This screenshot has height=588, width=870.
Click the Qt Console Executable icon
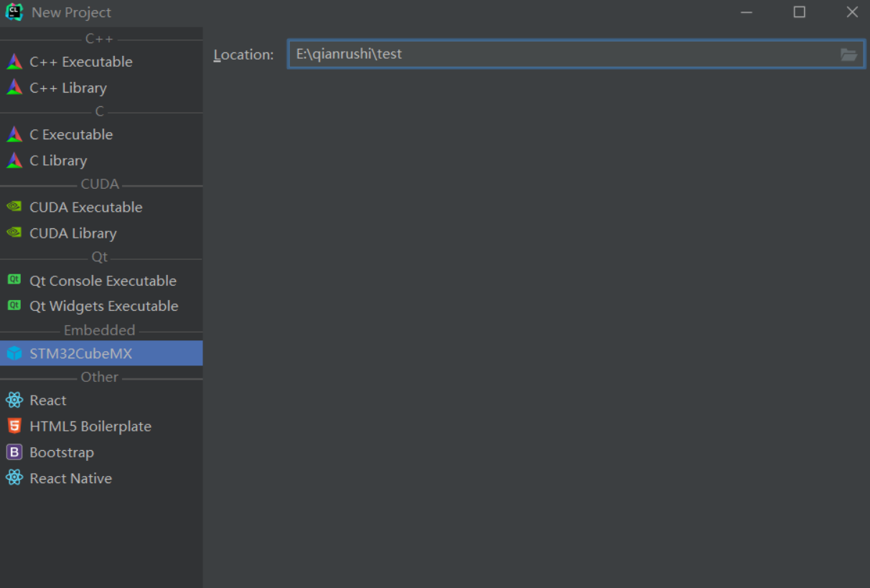[14, 280]
